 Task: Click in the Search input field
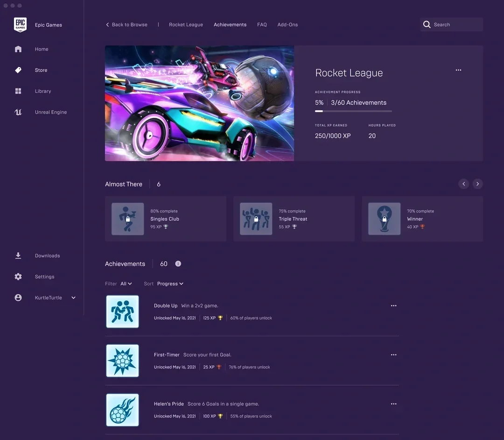[451, 24]
